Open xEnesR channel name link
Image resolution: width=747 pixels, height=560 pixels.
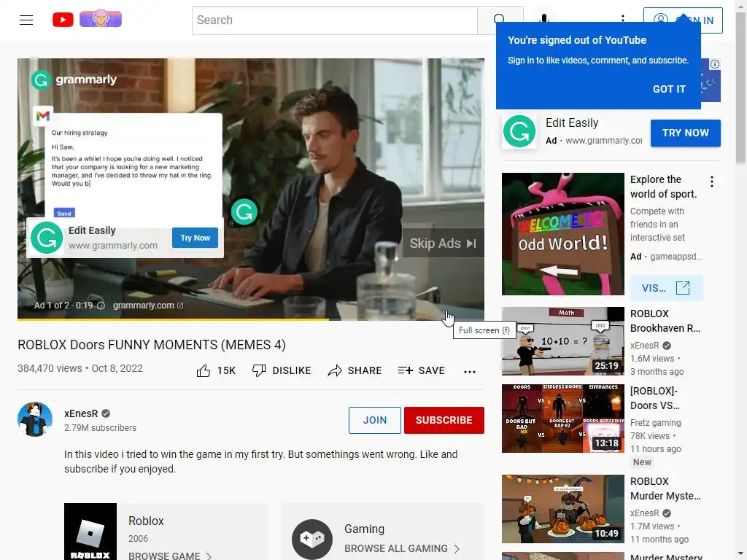tap(81, 413)
